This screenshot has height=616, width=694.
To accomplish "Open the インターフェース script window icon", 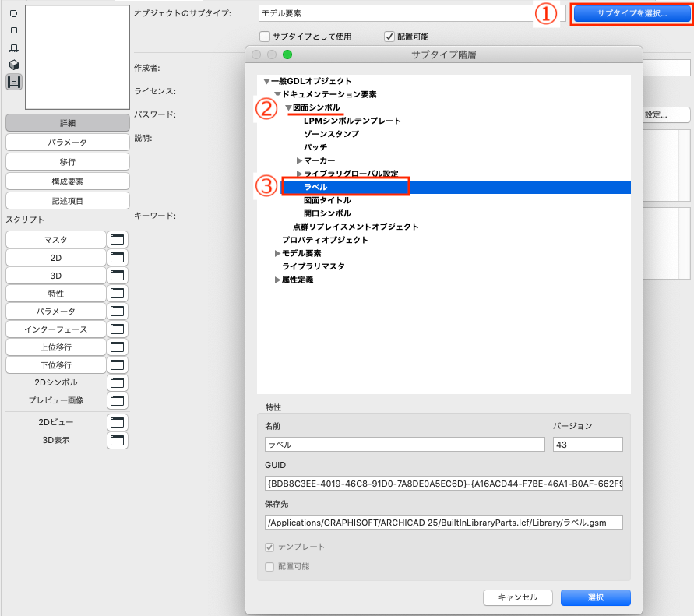I will (118, 329).
